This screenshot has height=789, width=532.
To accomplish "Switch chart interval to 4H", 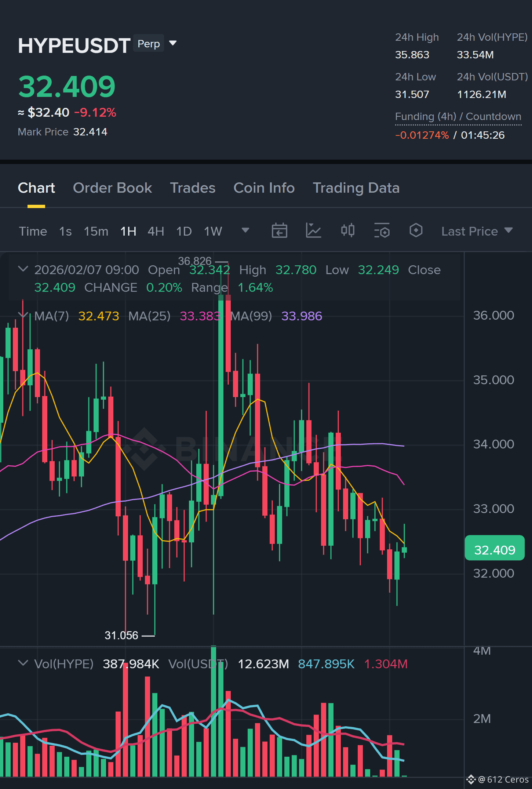I will (x=156, y=231).
